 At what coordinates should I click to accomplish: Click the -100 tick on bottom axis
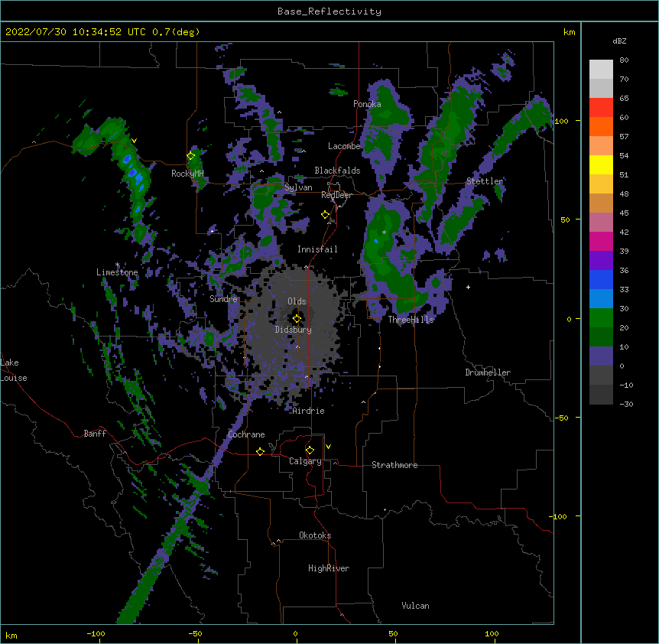[96, 634]
